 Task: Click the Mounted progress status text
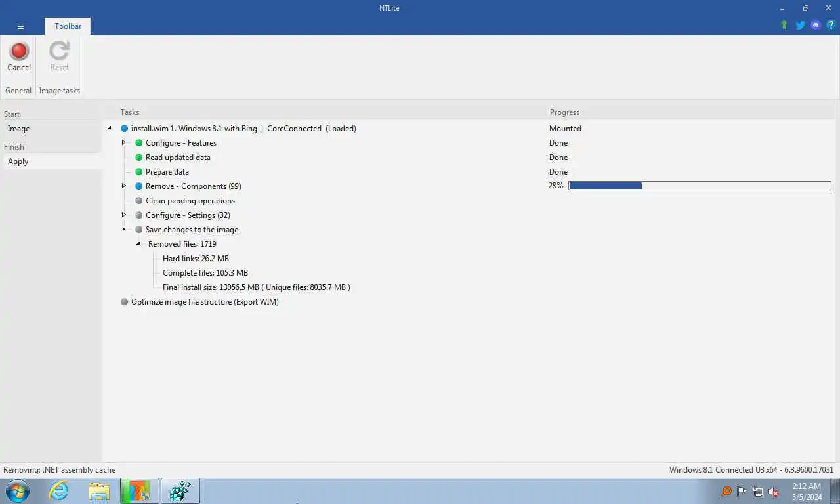point(565,129)
